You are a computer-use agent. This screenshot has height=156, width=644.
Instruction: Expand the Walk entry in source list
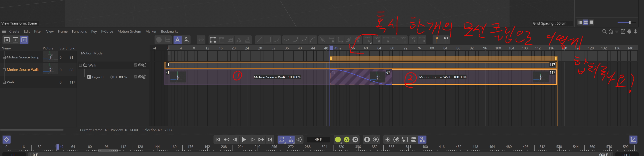click(x=4, y=82)
